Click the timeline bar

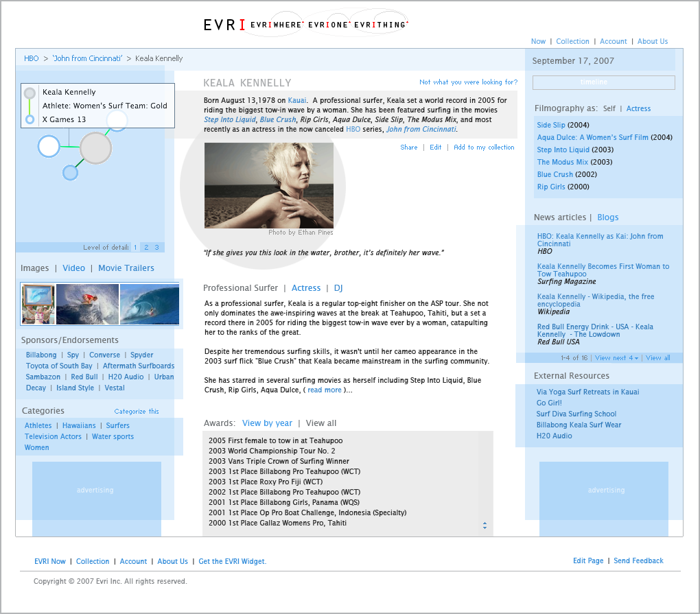tap(603, 82)
